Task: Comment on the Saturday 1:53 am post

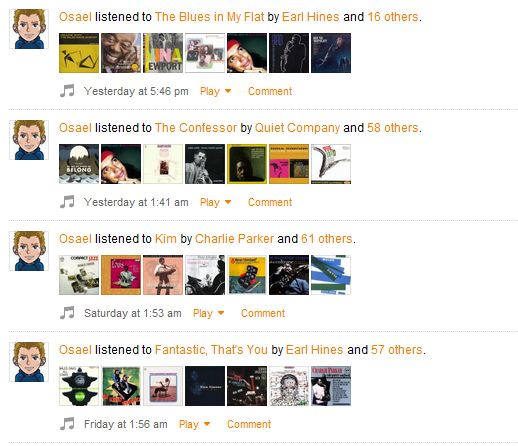Action: (x=263, y=313)
